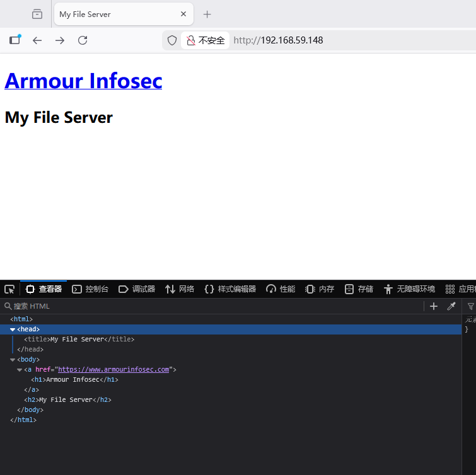This screenshot has height=475, width=476.
Task: Switch to the 调试器 debugger tab
Action: 137,289
